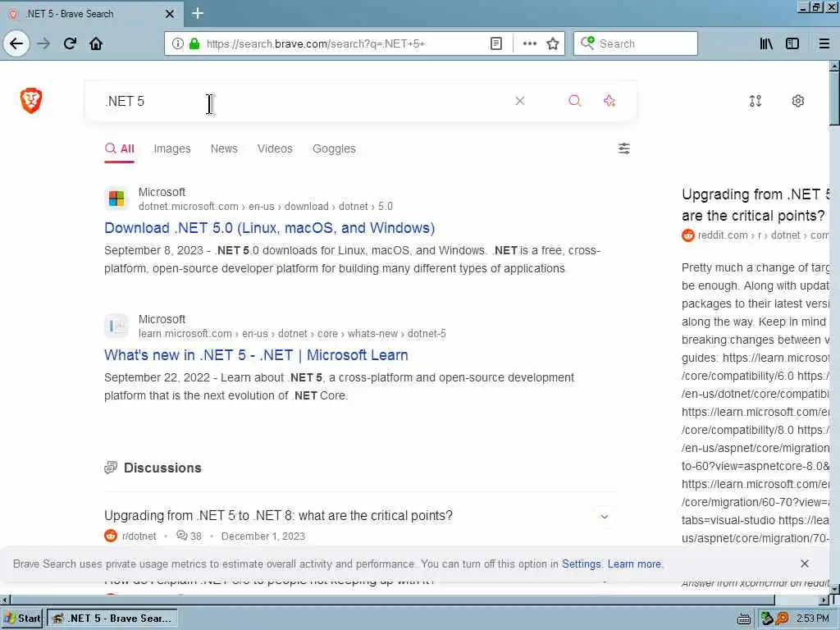Open the search filters sliders icon

tap(623, 148)
